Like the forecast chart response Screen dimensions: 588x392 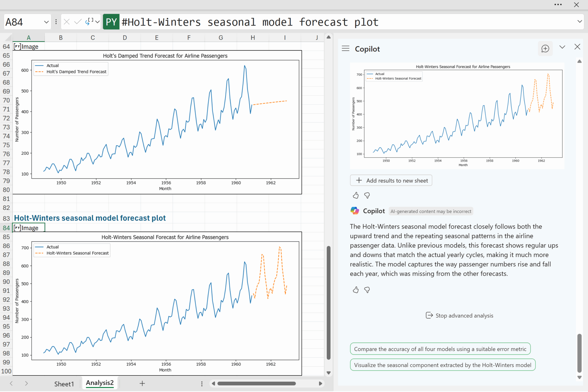click(356, 196)
